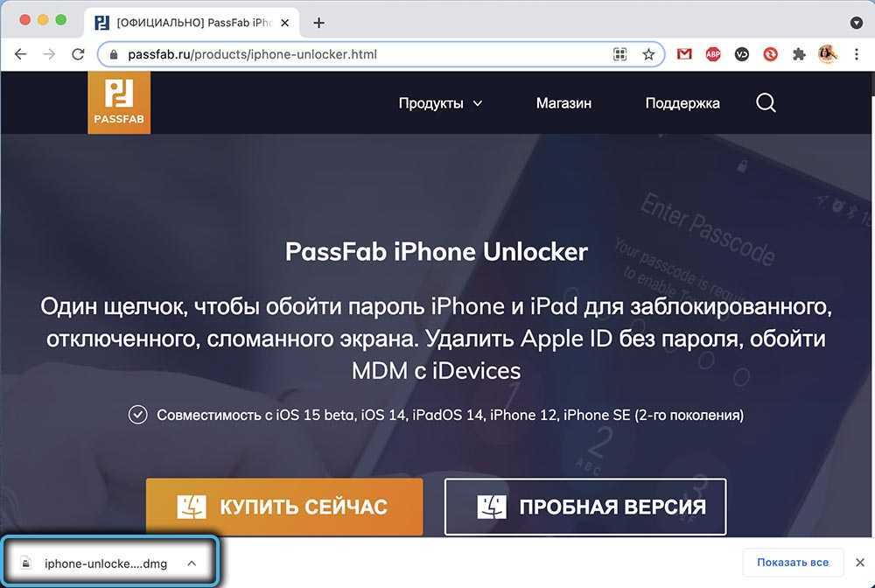875x588 pixels.
Task: Reload the page with the refresh icon
Action: [78, 54]
